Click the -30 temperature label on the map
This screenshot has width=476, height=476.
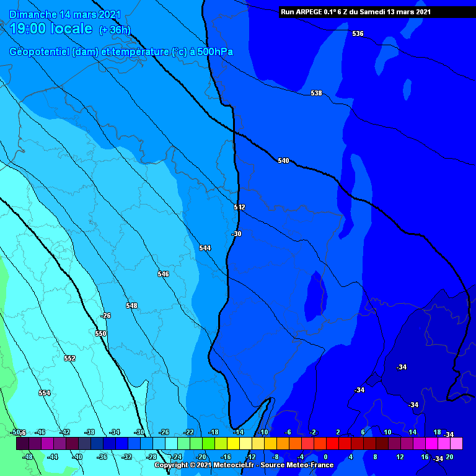pos(236,234)
